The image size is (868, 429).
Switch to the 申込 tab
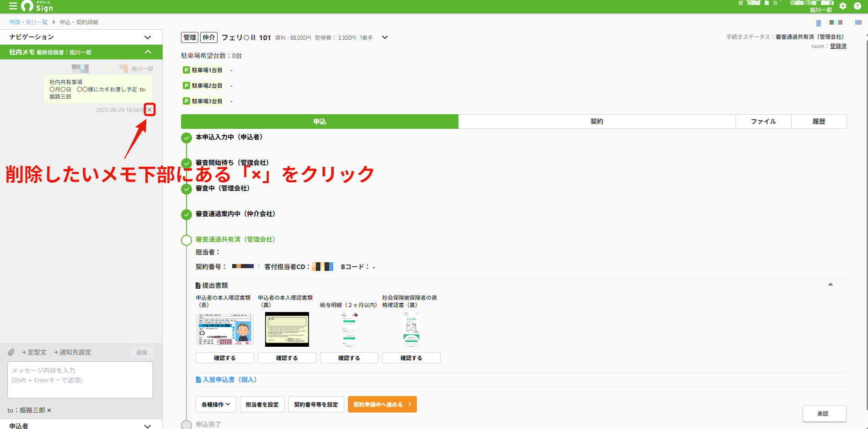point(320,122)
